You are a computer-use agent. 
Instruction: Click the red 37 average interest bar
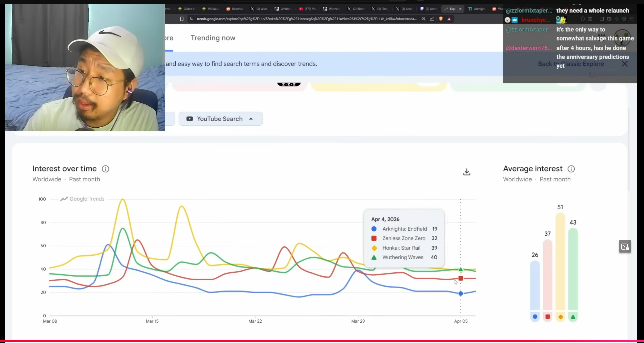[x=548, y=275]
